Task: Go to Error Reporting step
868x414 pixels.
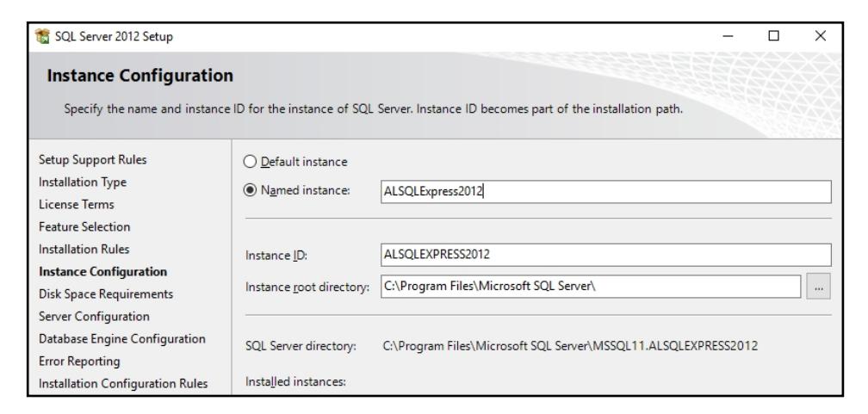Action: [79, 361]
